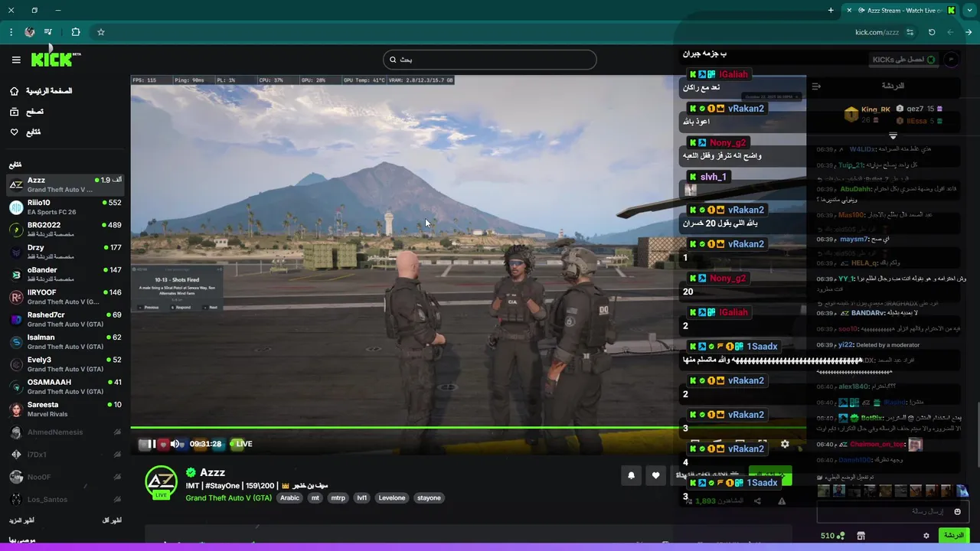Open chat settings gear icon
980x551 pixels.
(x=926, y=536)
